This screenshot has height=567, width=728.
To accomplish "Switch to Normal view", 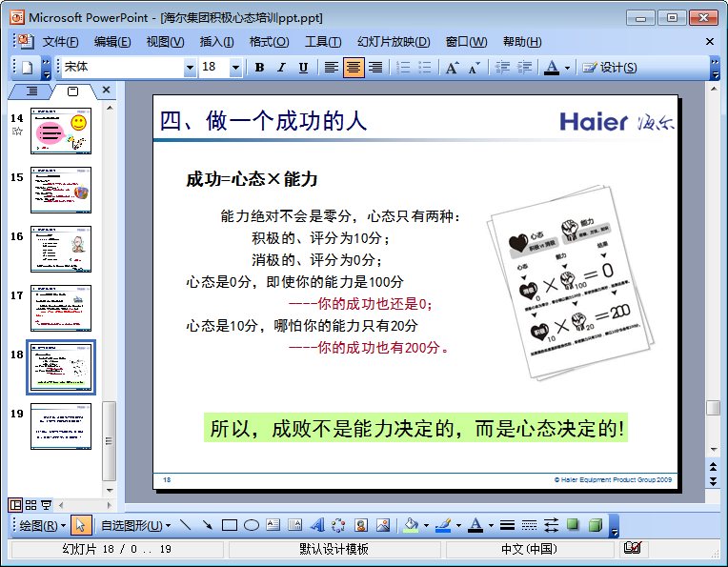I will 15,505.
